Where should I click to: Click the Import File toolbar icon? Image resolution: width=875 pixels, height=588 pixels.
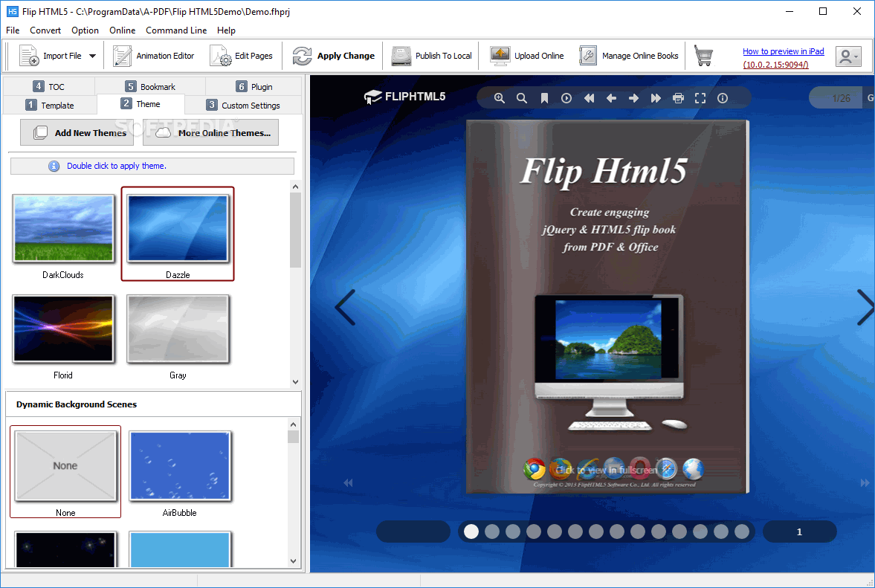point(28,56)
